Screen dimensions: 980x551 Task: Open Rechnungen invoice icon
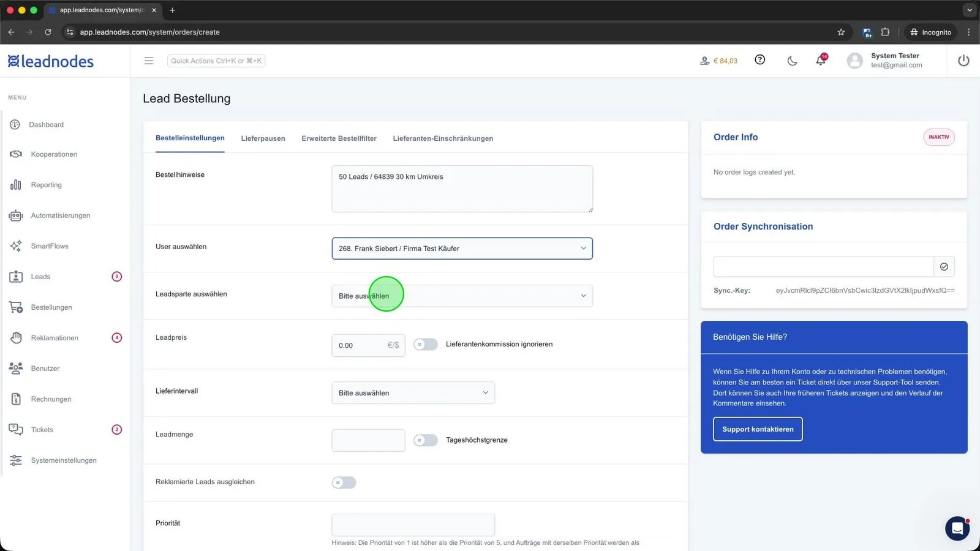16,399
